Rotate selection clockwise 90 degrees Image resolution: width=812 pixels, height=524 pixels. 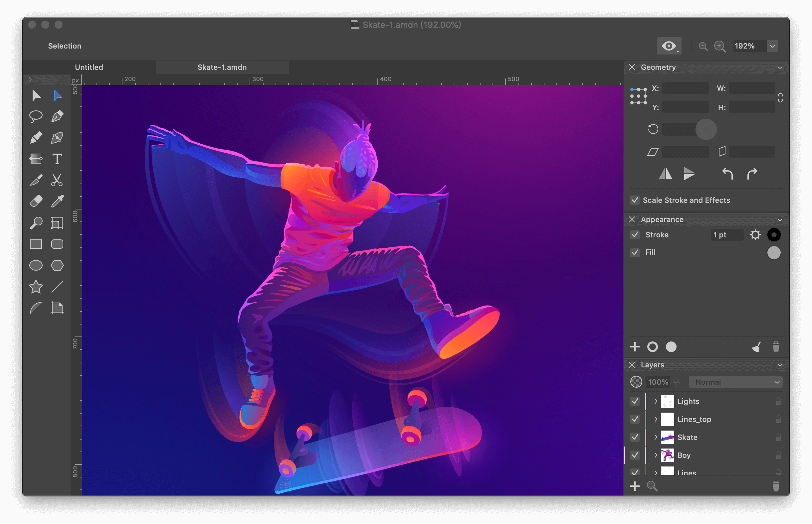[752, 174]
